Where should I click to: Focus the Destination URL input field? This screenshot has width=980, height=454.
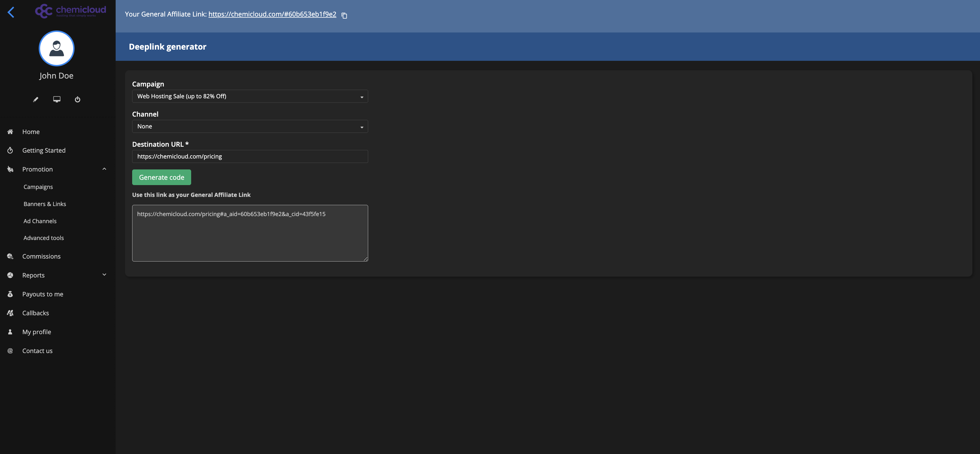(x=250, y=156)
